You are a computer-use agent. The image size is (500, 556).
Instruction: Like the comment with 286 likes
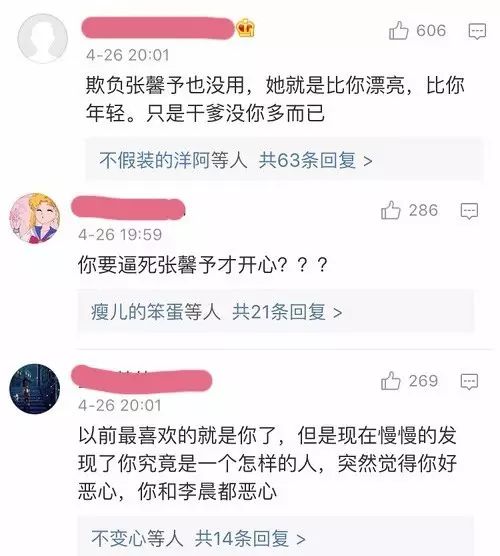click(390, 210)
